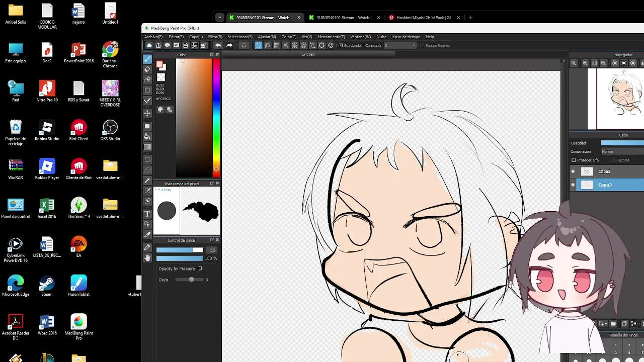Open the color palette icon in Color panel

click(160, 109)
